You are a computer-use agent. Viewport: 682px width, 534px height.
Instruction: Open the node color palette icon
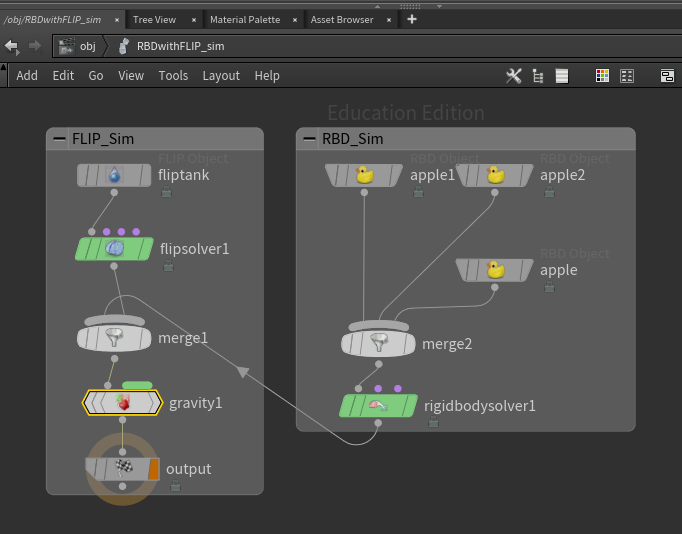point(602,76)
